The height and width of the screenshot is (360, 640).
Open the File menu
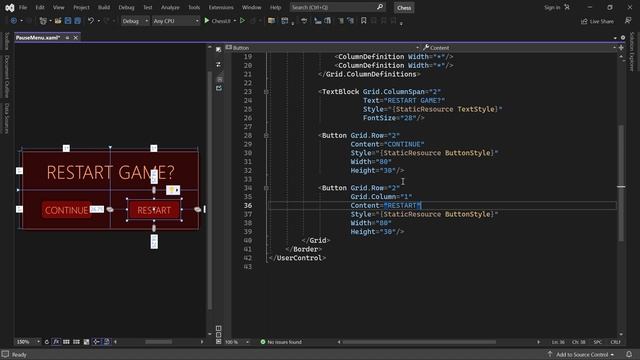[x=23, y=7]
